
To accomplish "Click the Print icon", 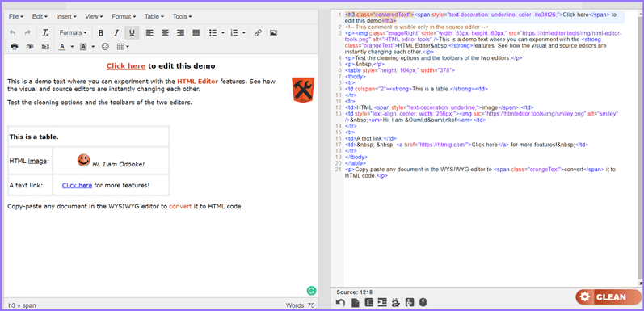I will [15, 47].
